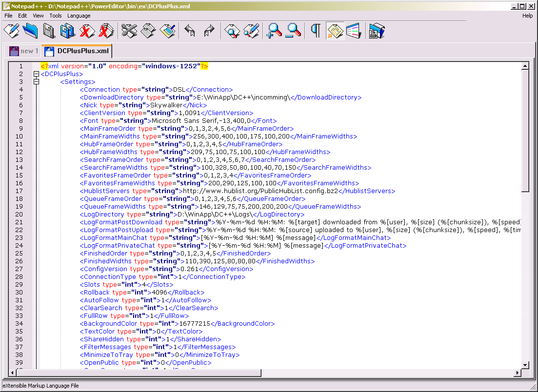Click the Print icon in toolbar
The width and height of the screenshot is (538, 392).
377,31
